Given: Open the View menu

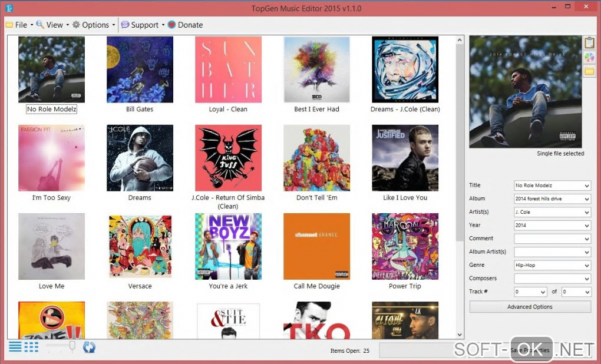Looking at the screenshot, I should pos(53,25).
